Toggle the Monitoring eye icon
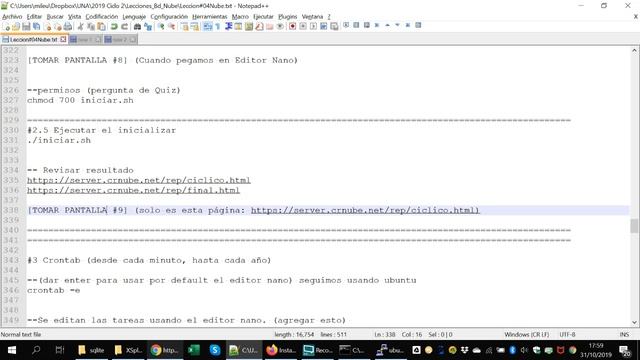 (280, 27)
